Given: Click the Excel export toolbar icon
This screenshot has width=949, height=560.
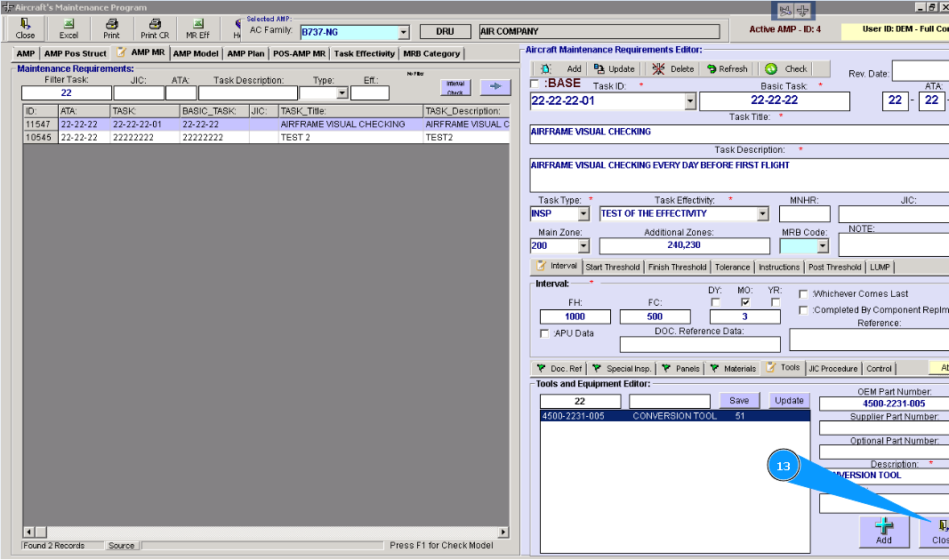Looking at the screenshot, I should point(68,28).
